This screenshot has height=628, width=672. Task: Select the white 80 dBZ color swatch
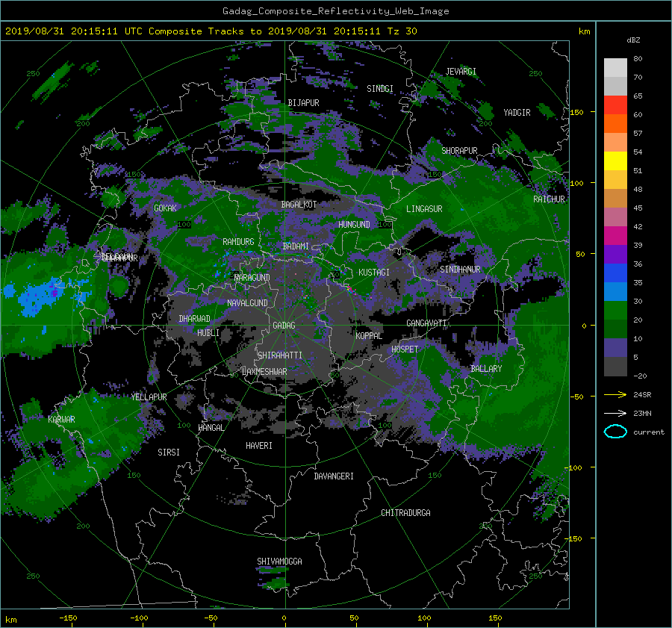615,67
